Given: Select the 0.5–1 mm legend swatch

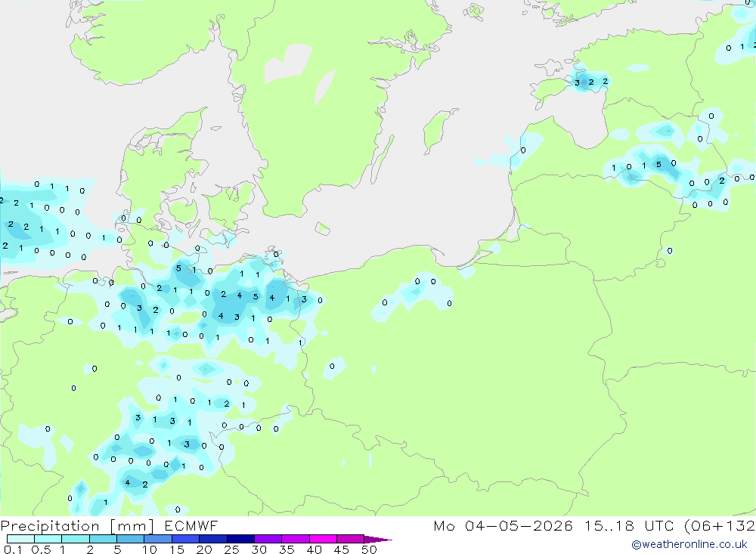Looking at the screenshot, I should click(x=48, y=539).
